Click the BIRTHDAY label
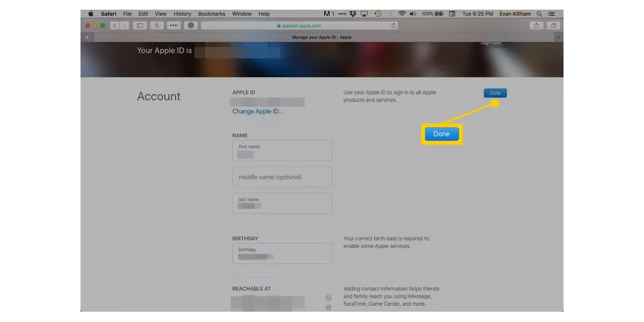Screen dimensions: 644x322 coord(245,239)
